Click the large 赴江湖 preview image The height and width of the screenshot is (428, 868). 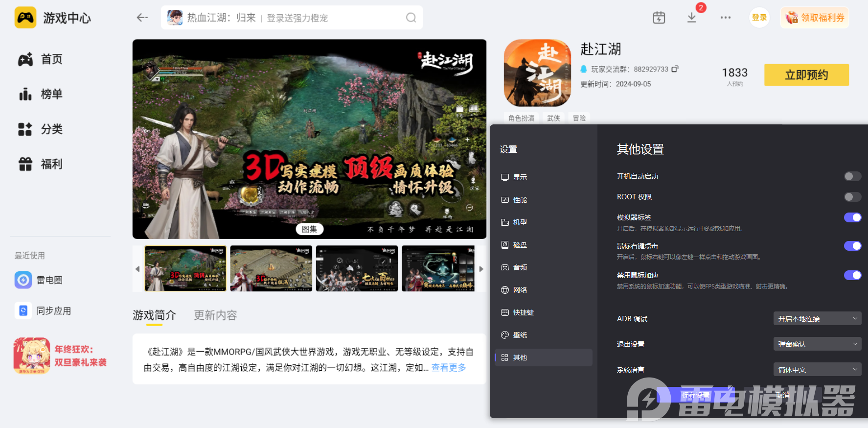pyautogui.click(x=309, y=139)
